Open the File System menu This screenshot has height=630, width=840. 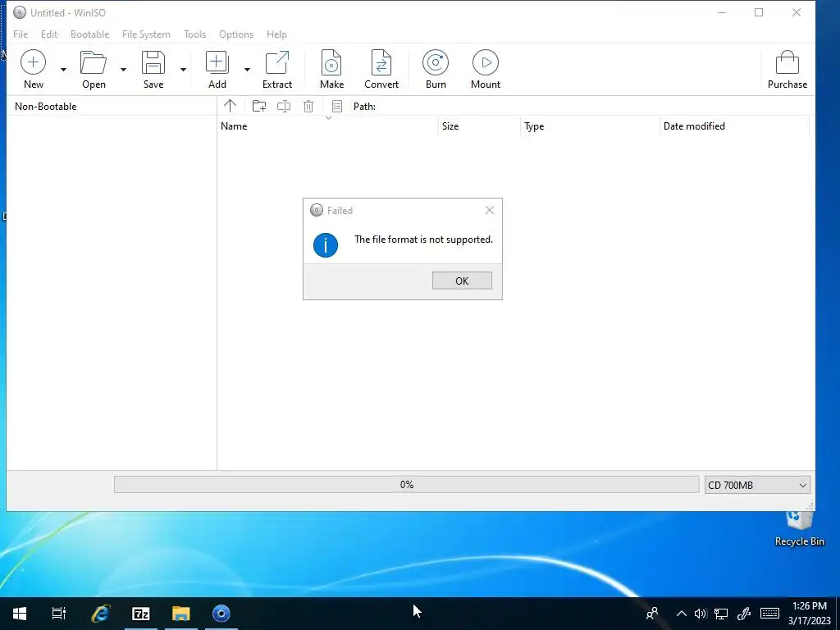coord(146,34)
